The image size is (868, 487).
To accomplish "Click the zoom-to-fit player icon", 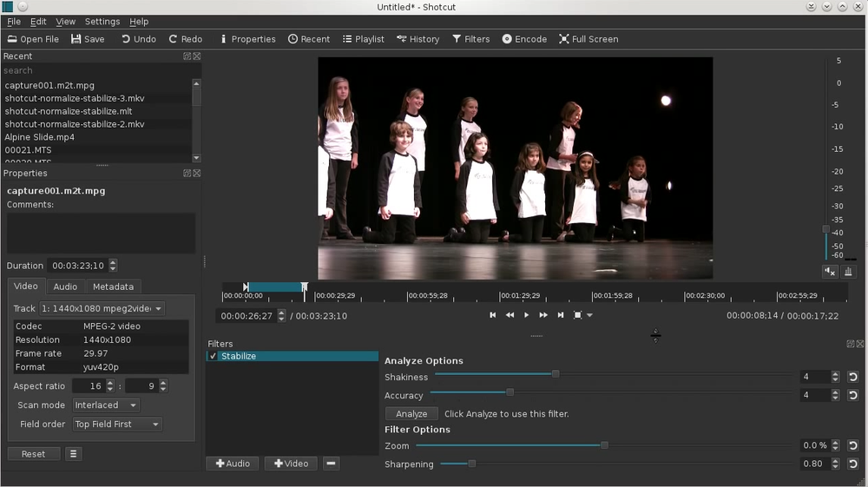I will click(x=577, y=315).
